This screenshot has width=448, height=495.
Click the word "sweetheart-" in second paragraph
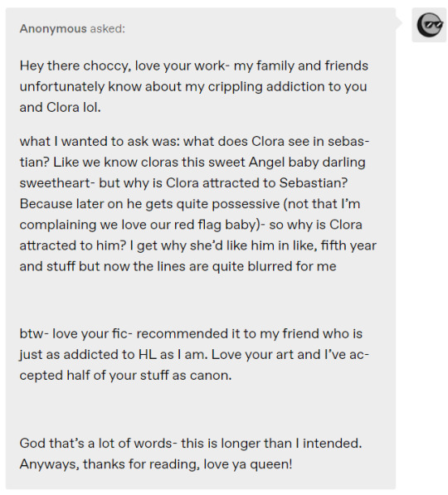pyautogui.click(x=57, y=182)
